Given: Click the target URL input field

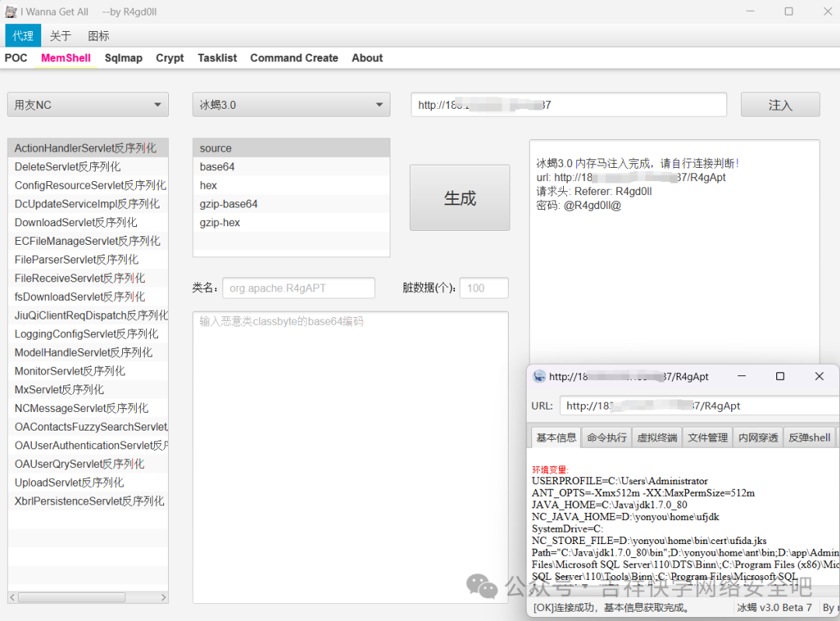Looking at the screenshot, I should (x=569, y=104).
